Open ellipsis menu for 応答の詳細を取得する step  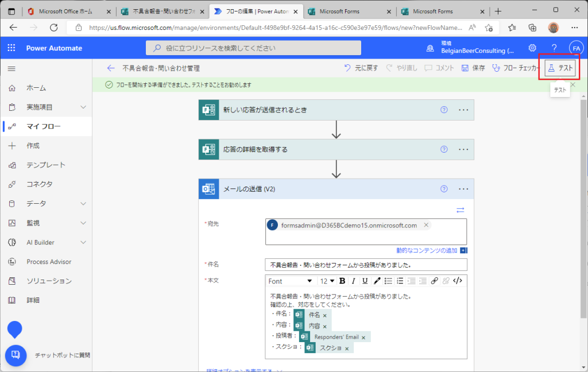(463, 149)
